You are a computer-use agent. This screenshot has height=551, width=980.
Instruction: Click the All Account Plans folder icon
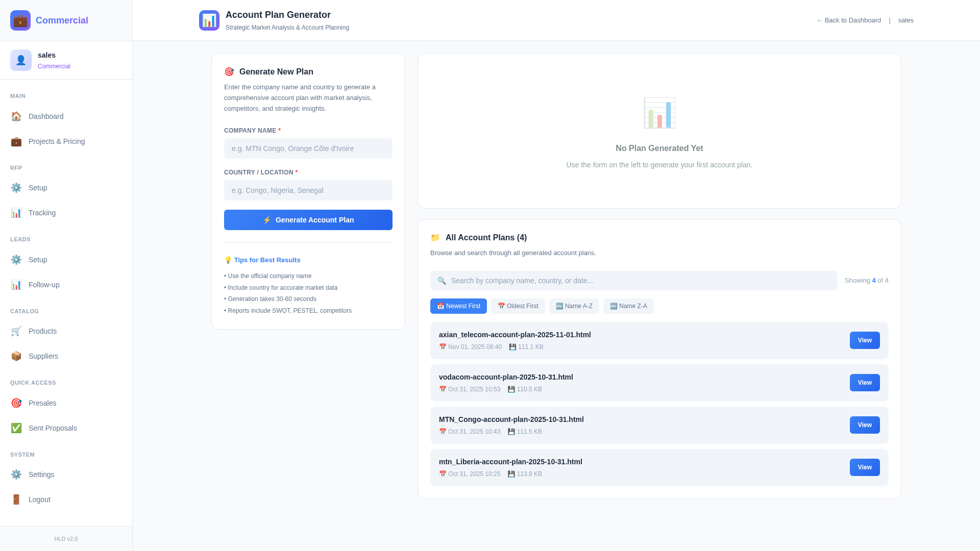coord(435,238)
